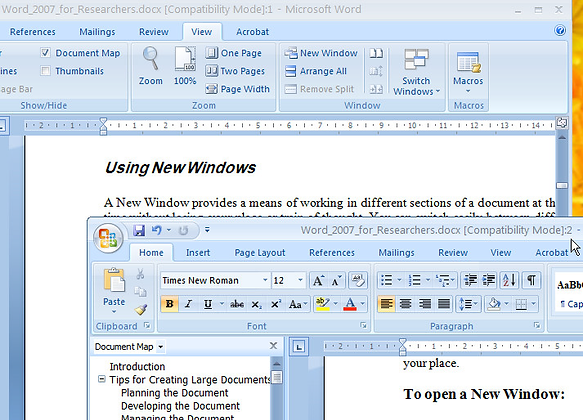Image resolution: width=583 pixels, height=420 pixels.
Task: Click the Two Pages button
Action: [235, 71]
